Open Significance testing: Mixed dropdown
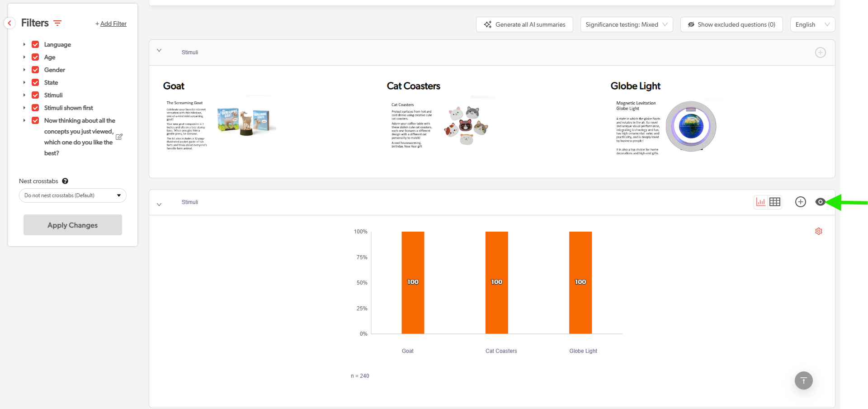Viewport: 868px width, 409px height. [626, 24]
